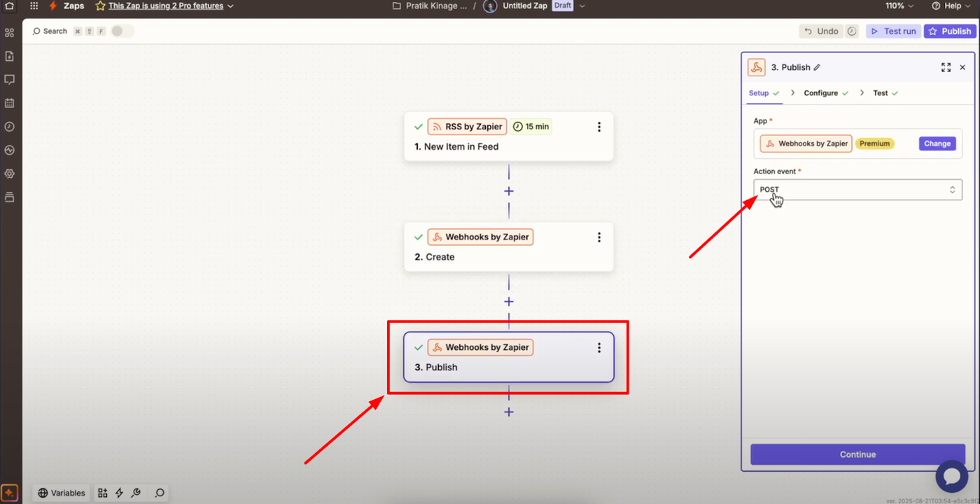Open the three-dot menu on 3. Publish step
The image size is (980, 504).
[x=599, y=347]
